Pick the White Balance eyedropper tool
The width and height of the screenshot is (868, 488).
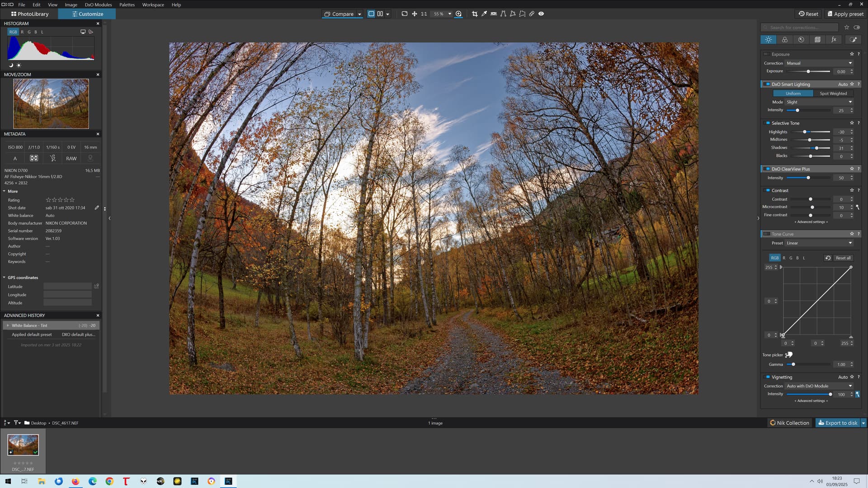tap(484, 14)
